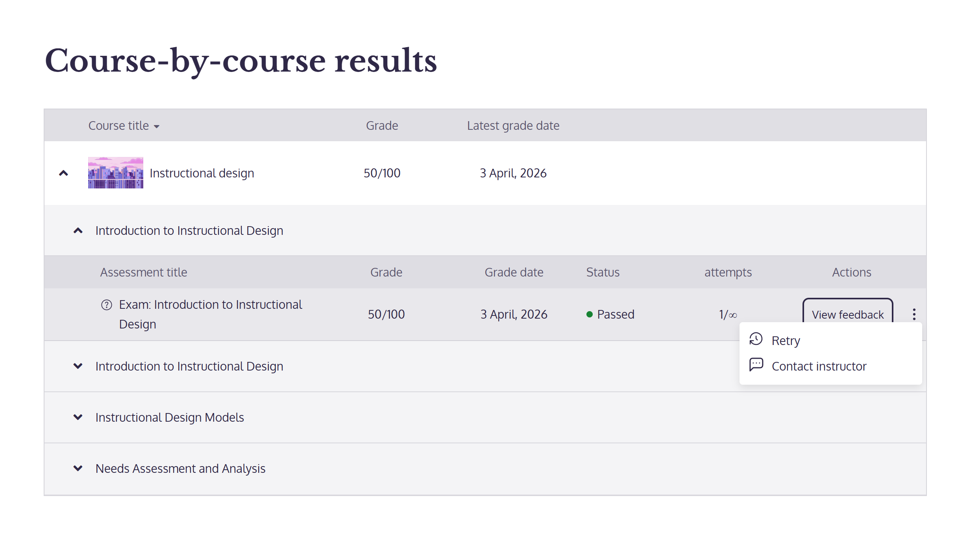Image resolution: width=980 pixels, height=557 pixels.
Task: Click the exam question mark icon
Action: tap(107, 305)
